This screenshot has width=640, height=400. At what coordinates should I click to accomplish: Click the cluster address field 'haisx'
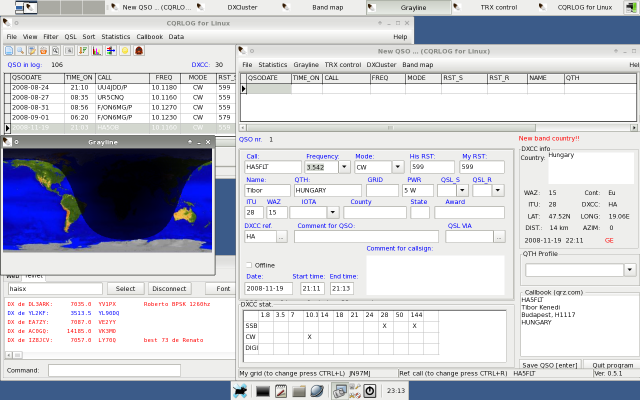pos(55,289)
